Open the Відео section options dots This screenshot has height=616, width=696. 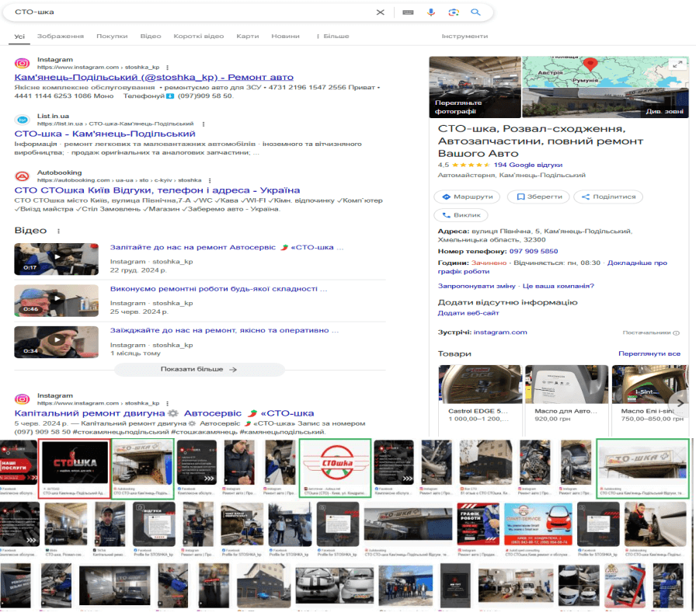click(58, 231)
